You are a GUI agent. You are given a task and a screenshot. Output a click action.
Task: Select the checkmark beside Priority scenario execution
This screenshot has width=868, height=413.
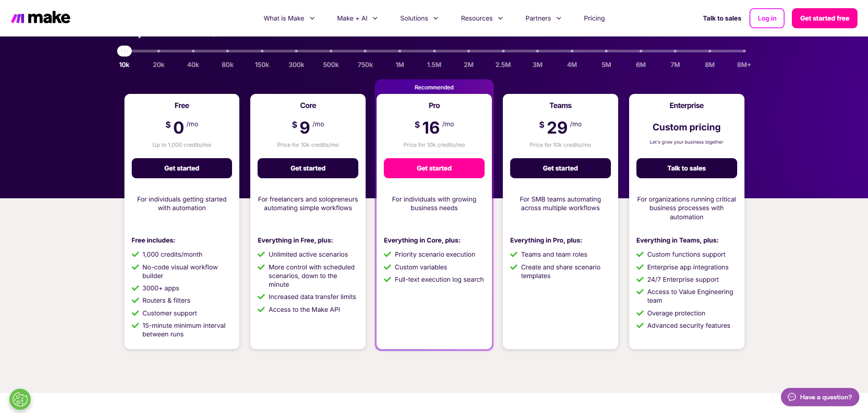(x=387, y=254)
